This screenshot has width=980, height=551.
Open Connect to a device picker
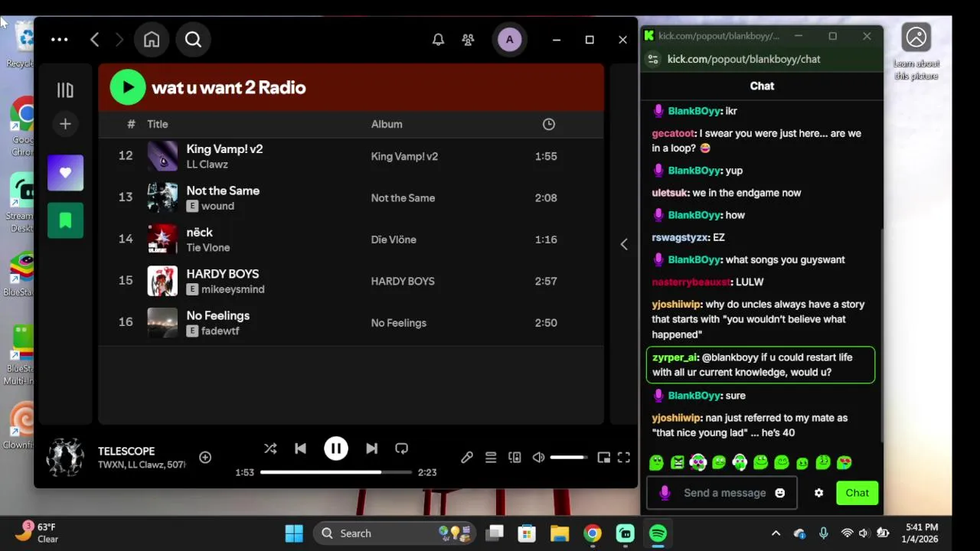click(x=514, y=458)
